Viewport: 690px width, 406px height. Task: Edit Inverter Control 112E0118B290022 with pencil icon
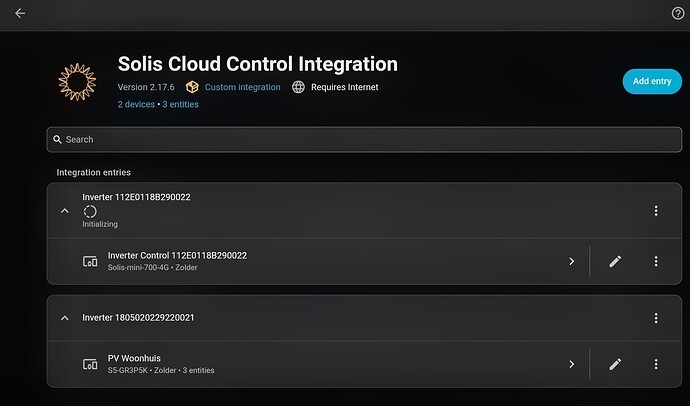pyautogui.click(x=615, y=261)
